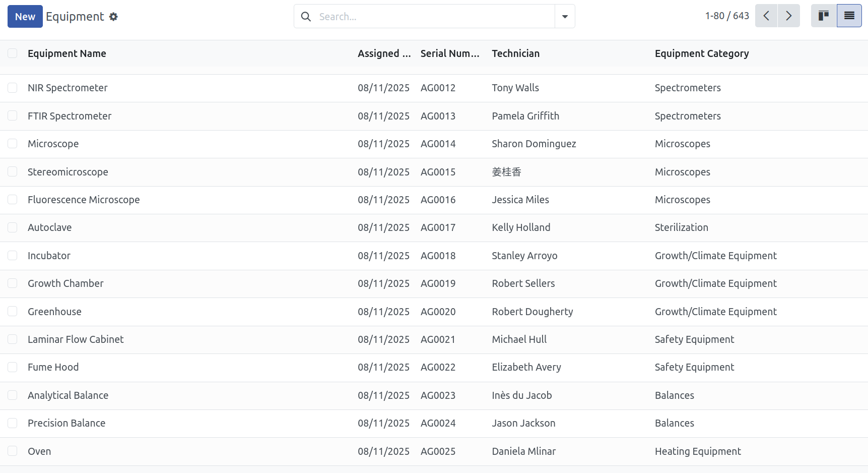868x473 pixels.
Task: Sort by Serial Number column header
Action: pos(450,53)
